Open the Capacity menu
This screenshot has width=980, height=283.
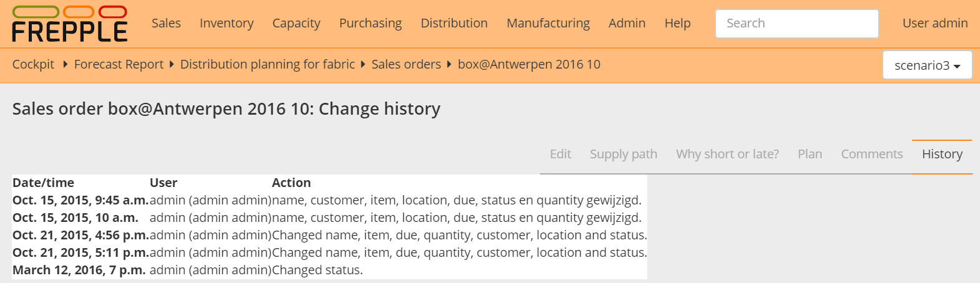pos(296,24)
